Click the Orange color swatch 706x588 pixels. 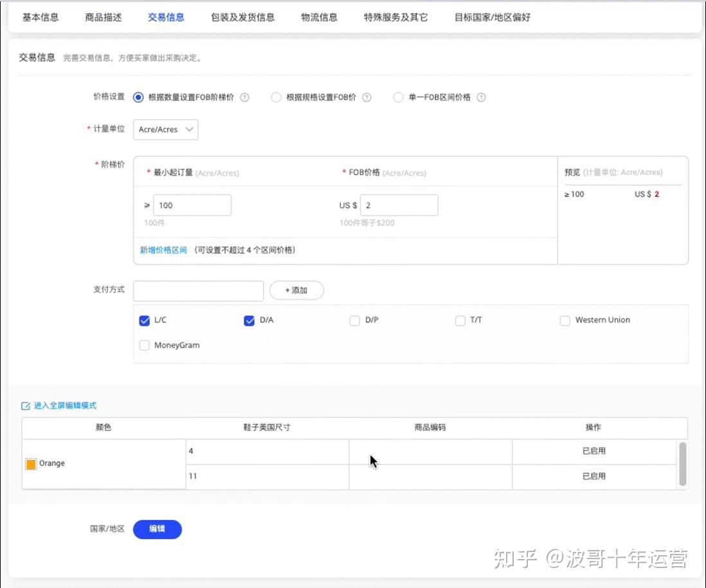(x=31, y=464)
